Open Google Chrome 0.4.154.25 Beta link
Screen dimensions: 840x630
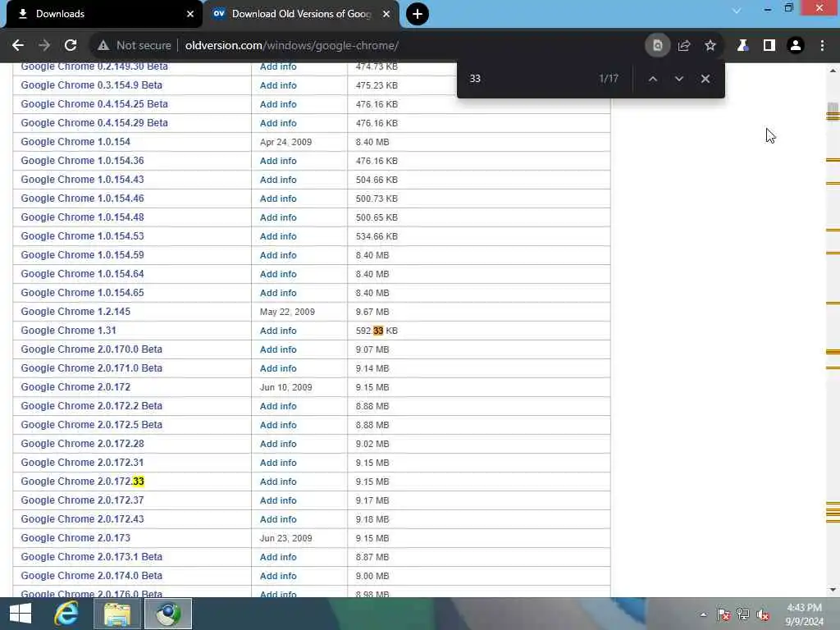(94, 104)
